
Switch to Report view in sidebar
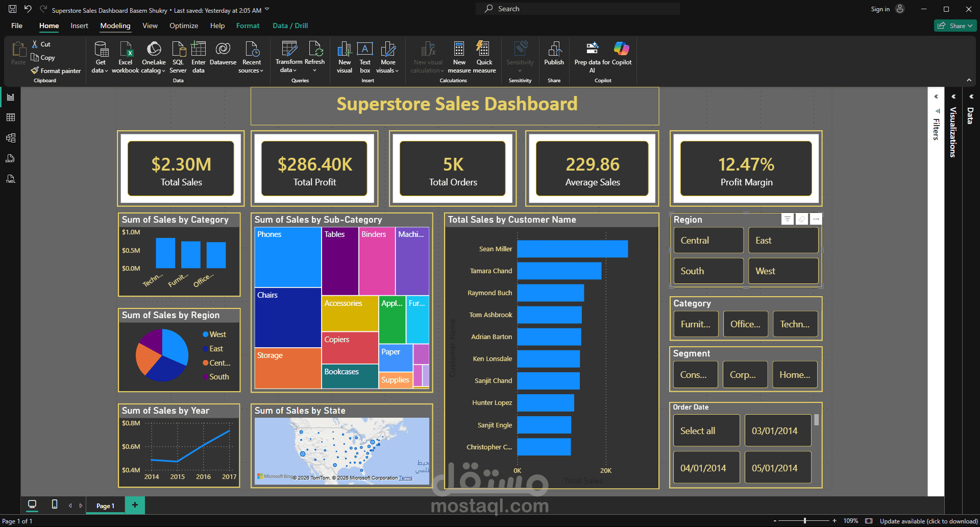point(10,97)
